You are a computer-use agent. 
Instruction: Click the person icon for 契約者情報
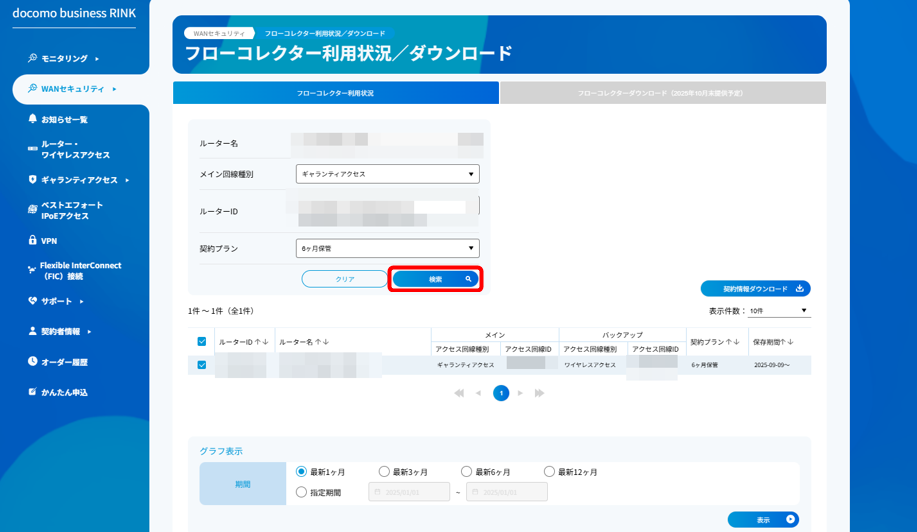point(32,331)
